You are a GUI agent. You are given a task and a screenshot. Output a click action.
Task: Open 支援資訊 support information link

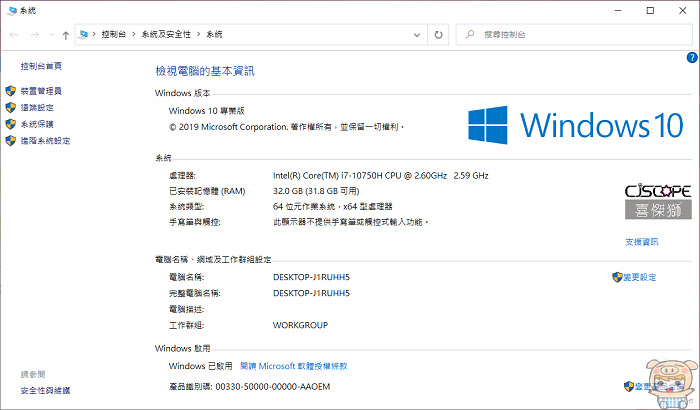tap(642, 242)
